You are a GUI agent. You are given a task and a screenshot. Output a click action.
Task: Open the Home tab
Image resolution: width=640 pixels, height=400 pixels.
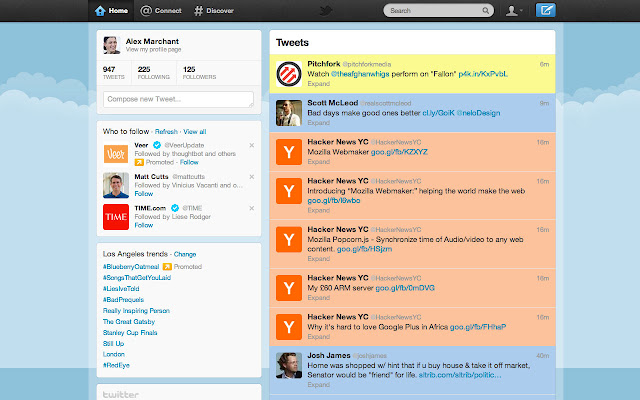tap(112, 11)
